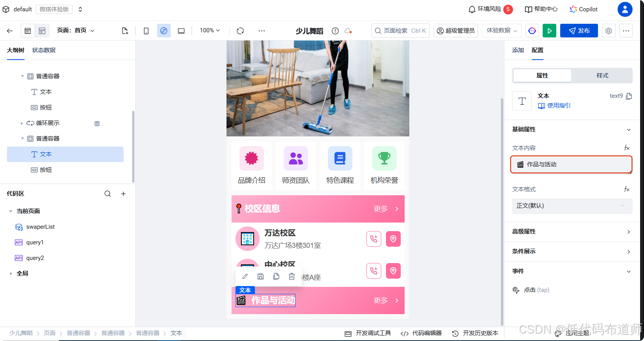Search in the 代码区 panel
This screenshot has width=644, height=341.
click(108, 194)
